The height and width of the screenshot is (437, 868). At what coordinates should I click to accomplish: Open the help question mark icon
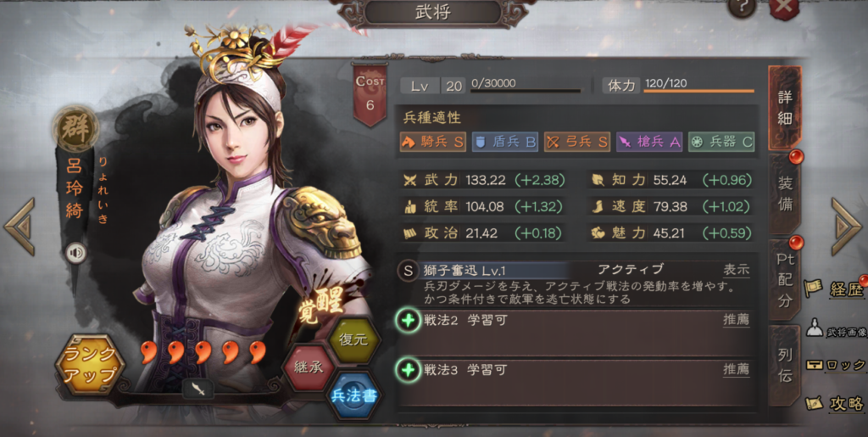[x=742, y=7]
